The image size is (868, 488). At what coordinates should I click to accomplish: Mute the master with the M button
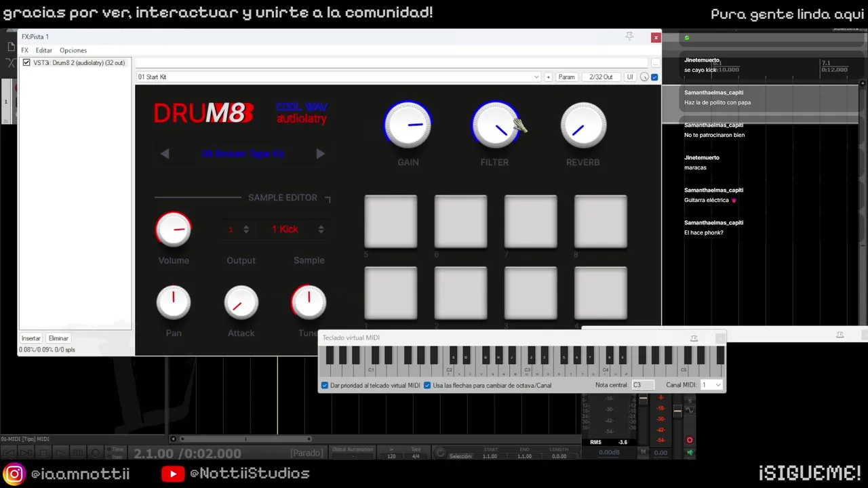(644, 452)
